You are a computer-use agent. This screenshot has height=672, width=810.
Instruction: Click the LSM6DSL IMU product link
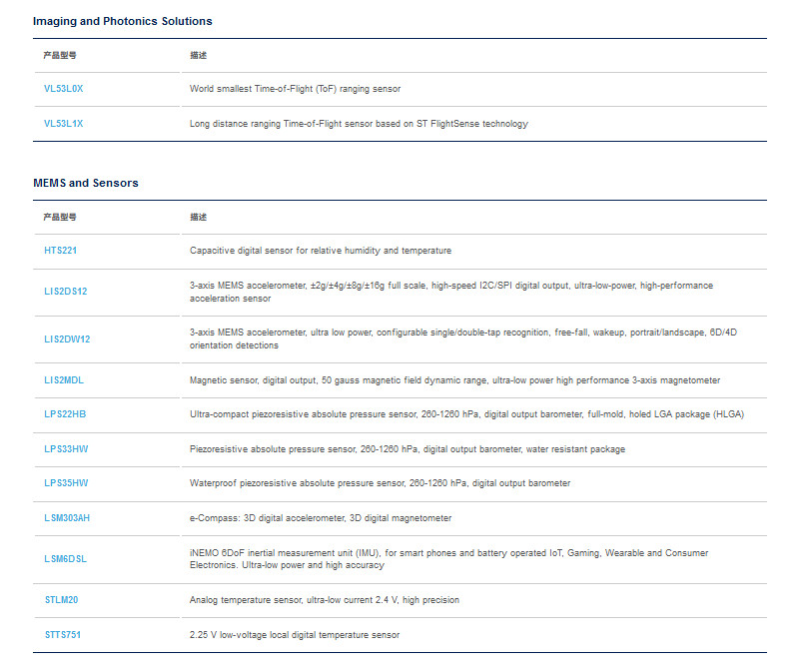pos(65,559)
